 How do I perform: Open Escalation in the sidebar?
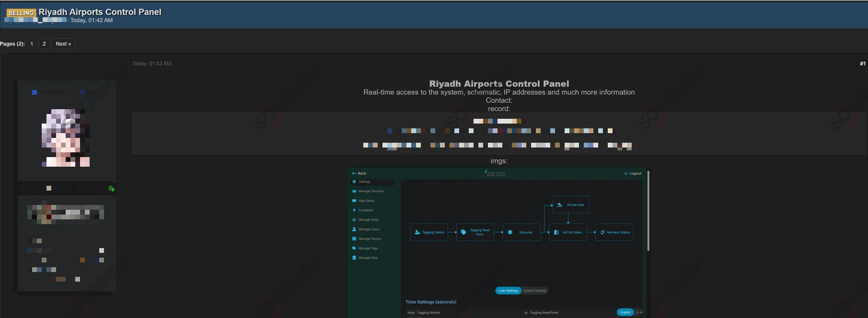tap(366, 210)
